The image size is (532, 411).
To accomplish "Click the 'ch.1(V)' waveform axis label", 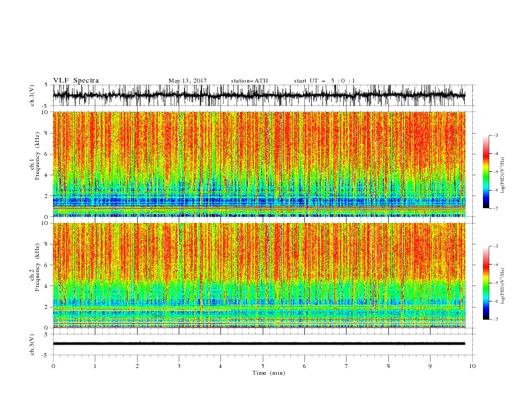I will coord(32,95).
